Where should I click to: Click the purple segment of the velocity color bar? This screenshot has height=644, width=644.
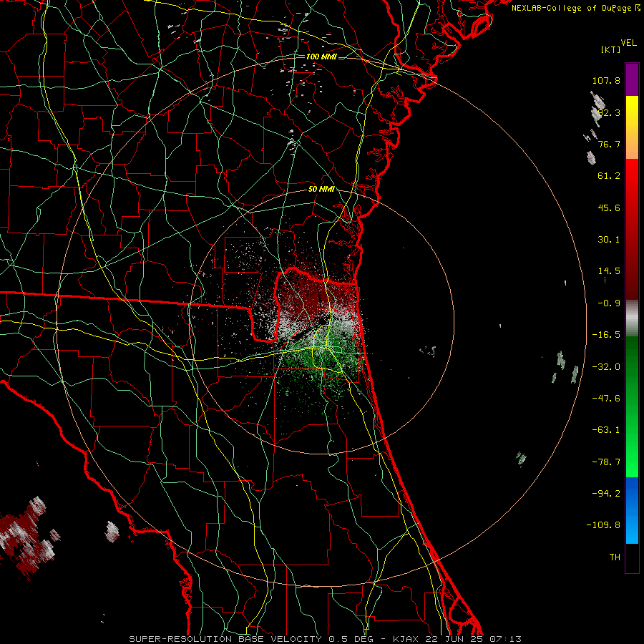[x=632, y=79]
